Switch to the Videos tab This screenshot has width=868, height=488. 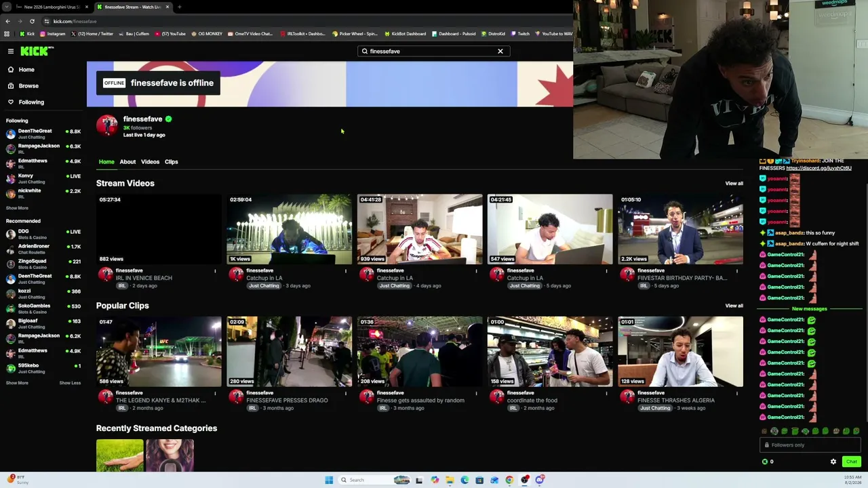click(x=150, y=162)
